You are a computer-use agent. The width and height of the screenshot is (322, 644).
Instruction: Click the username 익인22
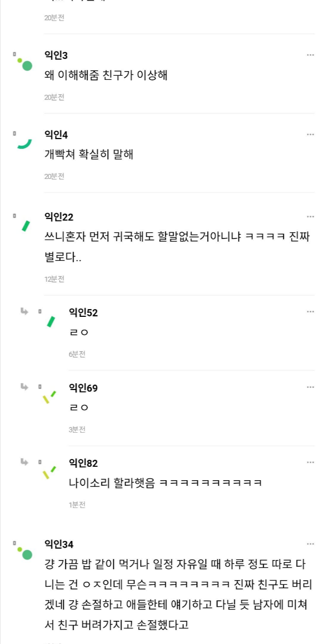[59, 217]
